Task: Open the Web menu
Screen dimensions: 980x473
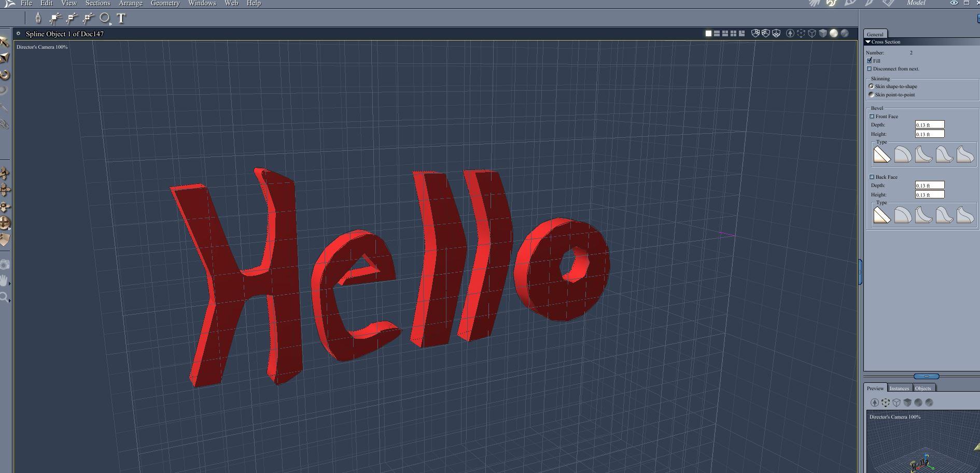Action: pos(231,3)
